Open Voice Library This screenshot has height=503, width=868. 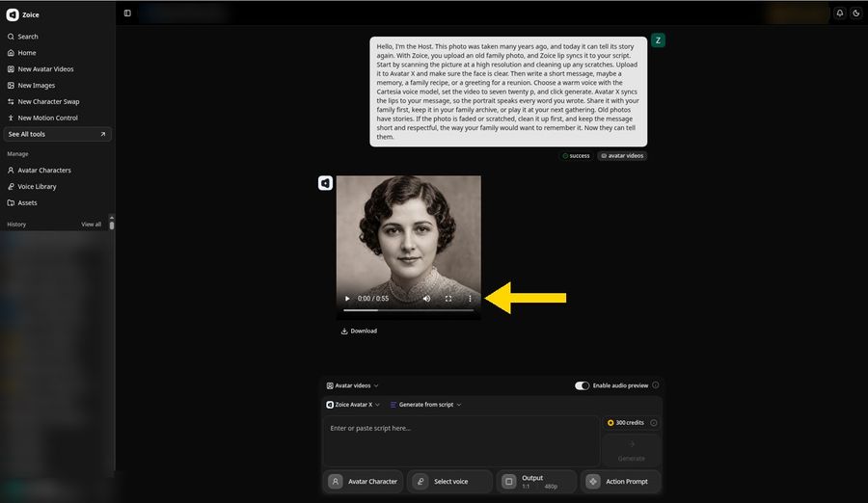[x=32, y=187]
